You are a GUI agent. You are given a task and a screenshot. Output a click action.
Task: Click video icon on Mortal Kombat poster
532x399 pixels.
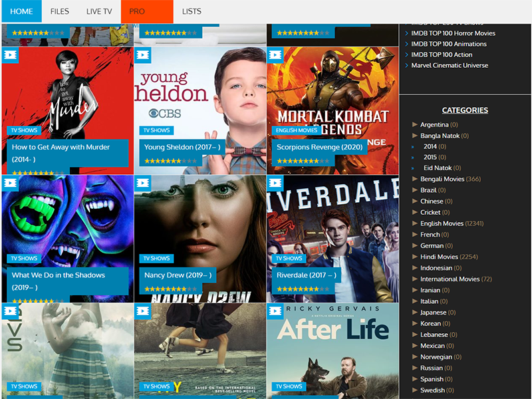pyautogui.click(x=275, y=55)
